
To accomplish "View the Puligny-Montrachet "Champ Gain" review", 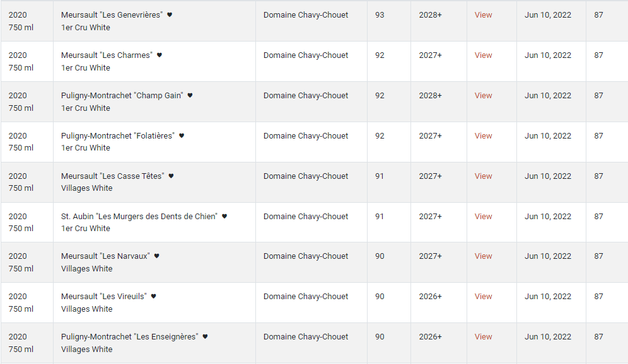I will [483, 96].
